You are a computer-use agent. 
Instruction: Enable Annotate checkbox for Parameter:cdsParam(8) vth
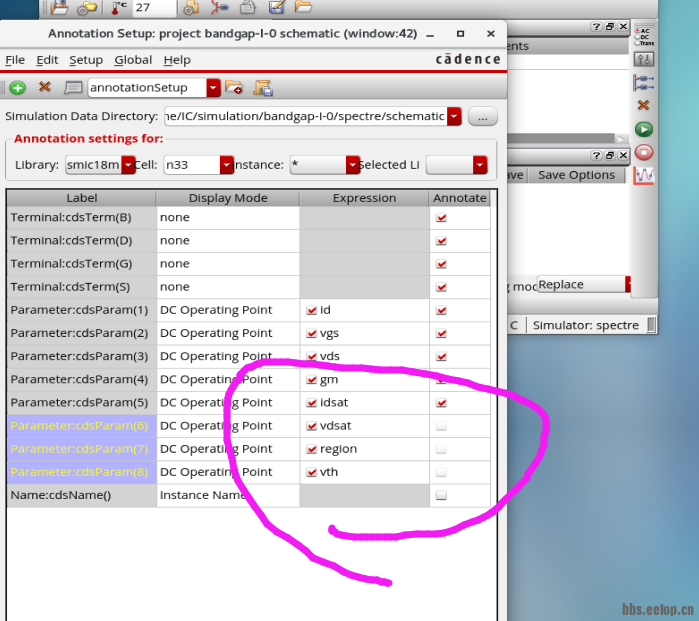[x=441, y=472]
